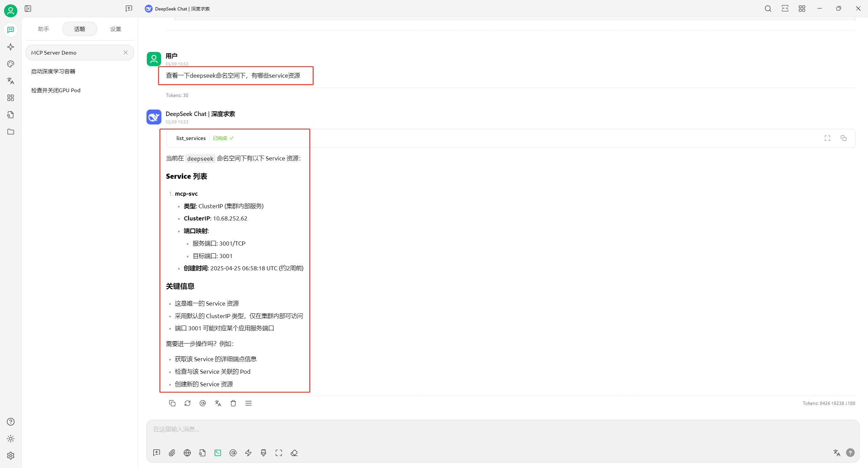This screenshot has height=468, width=868.
Task: Open the knowledge base sidebar icon
Action: (11, 115)
